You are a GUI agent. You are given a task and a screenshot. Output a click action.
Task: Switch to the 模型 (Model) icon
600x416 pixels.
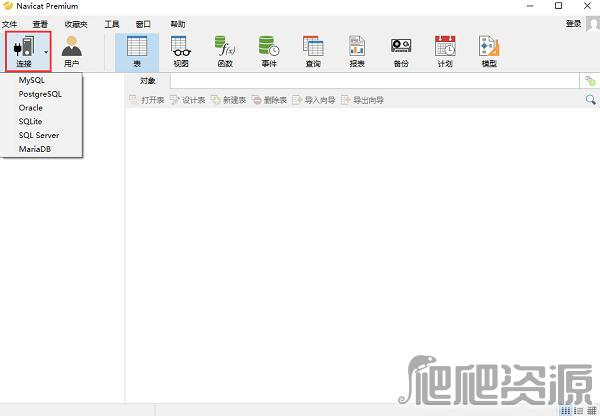(489, 50)
